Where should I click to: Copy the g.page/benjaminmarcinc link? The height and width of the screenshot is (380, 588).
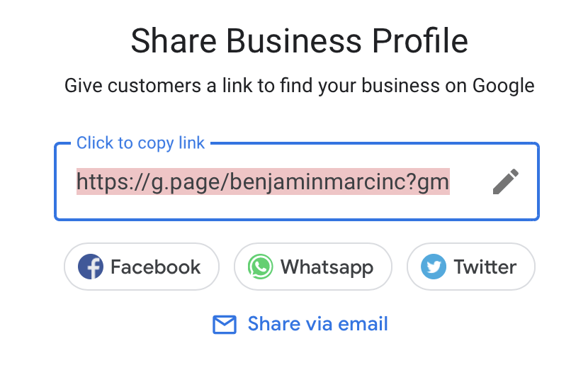pyautogui.click(x=263, y=182)
